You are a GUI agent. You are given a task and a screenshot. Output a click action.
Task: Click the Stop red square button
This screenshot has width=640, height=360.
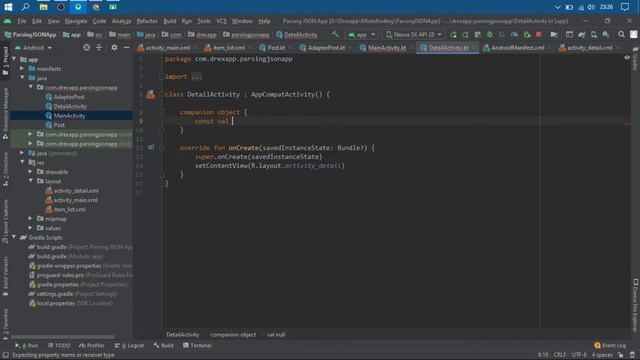click(x=539, y=35)
